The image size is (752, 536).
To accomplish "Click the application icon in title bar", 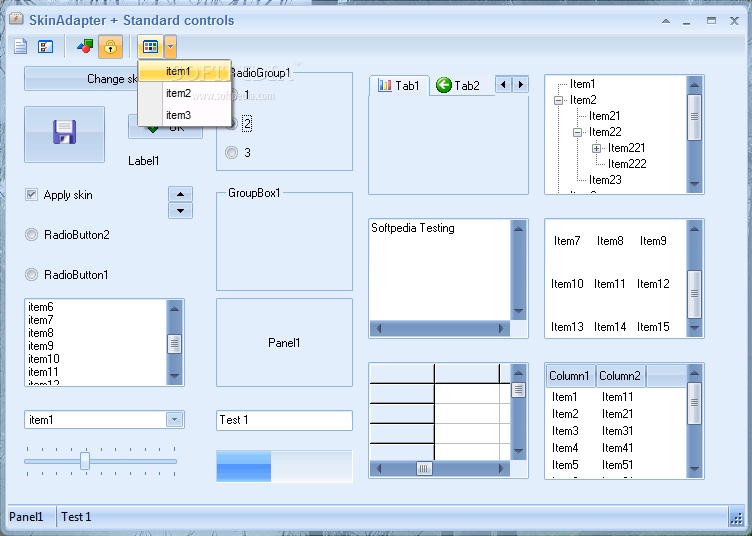I will 16,19.
